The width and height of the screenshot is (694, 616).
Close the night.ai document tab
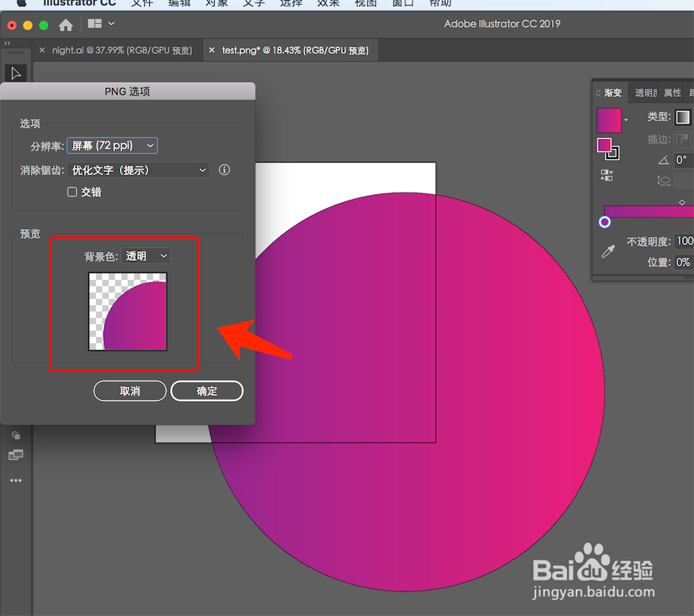click(42, 51)
